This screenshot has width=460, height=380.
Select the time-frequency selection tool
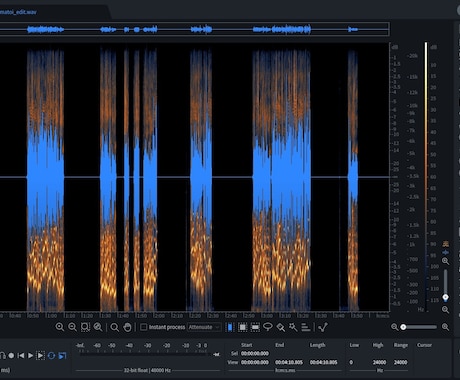[x=243, y=327]
